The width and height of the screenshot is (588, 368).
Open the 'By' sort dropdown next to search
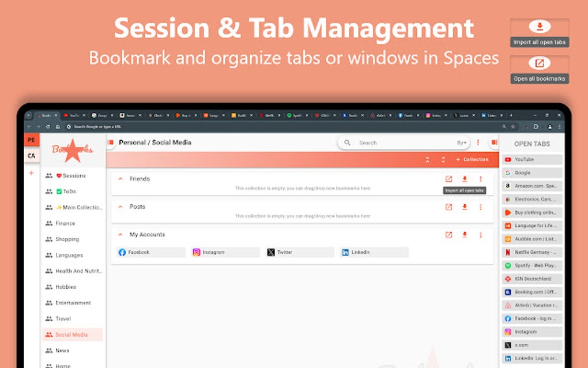tap(462, 142)
